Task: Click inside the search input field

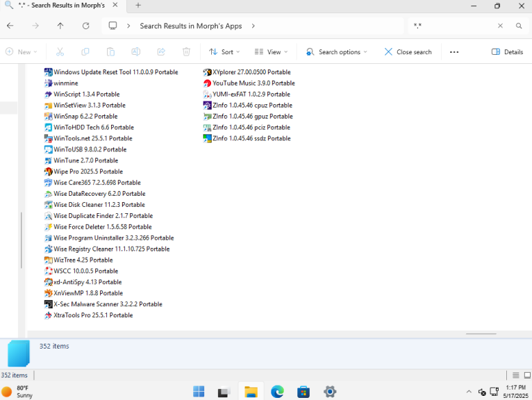Action: coord(453,26)
